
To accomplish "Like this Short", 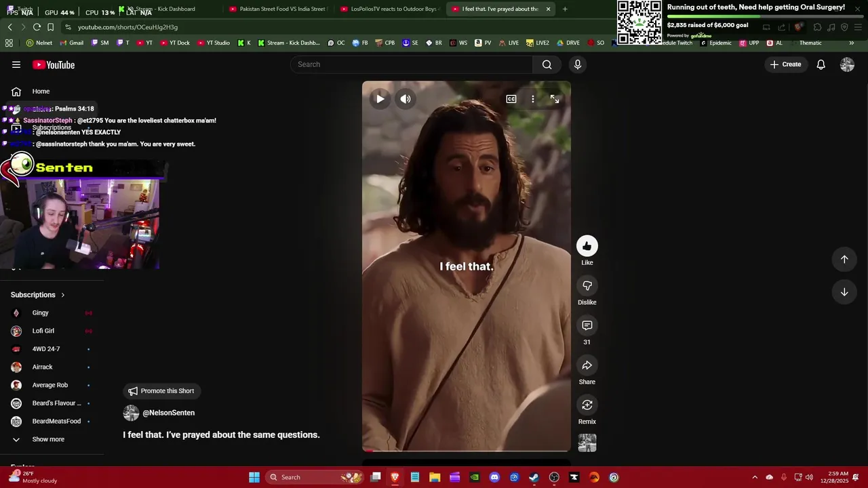I will [x=587, y=246].
